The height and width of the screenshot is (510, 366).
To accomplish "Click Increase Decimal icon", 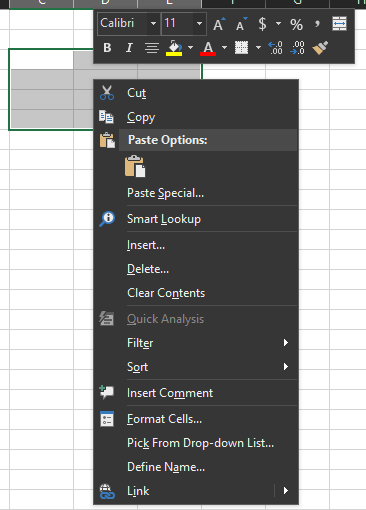I will [275, 48].
